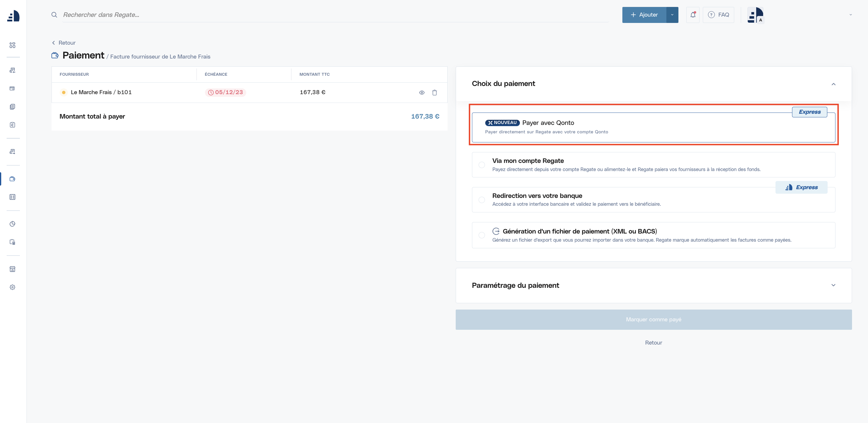Collapse the Choix du paiement section
868x423 pixels.
(x=834, y=84)
